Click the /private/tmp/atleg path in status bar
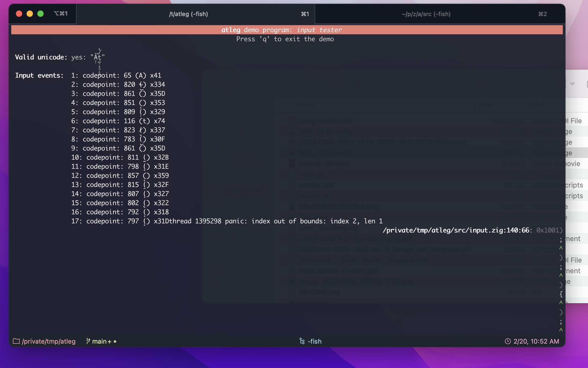The image size is (588, 368). point(49,341)
